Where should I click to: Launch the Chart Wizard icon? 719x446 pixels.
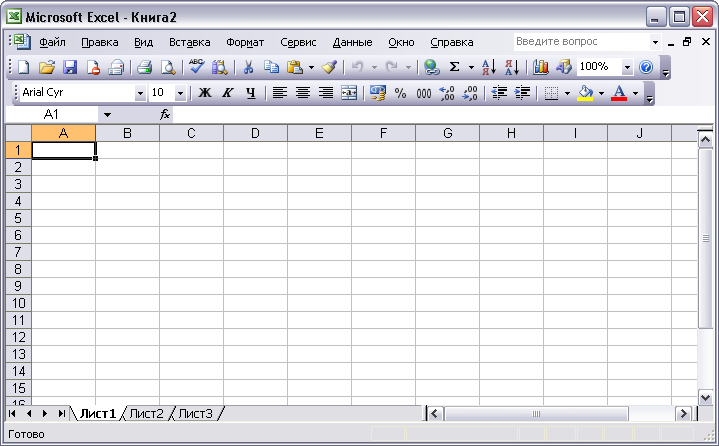pyautogui.click(x=541, y=67)
